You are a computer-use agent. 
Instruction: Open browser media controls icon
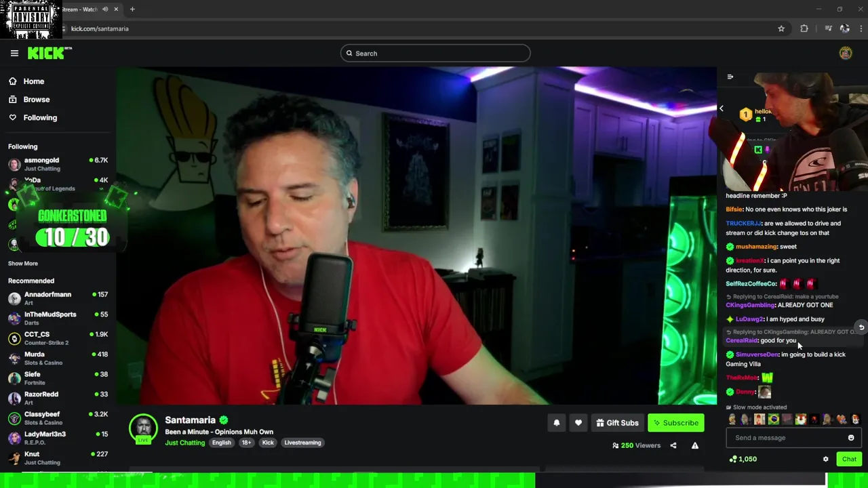pos(828,28)
